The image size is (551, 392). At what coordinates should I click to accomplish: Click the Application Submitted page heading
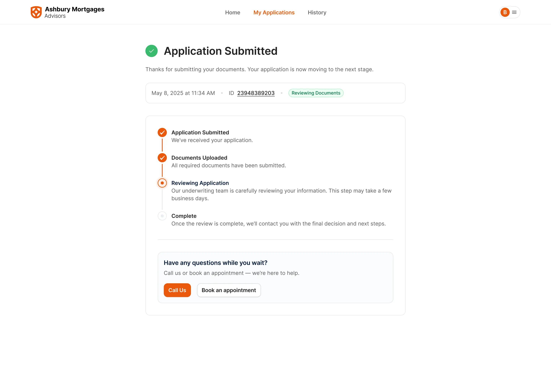[x=221, y=51]
